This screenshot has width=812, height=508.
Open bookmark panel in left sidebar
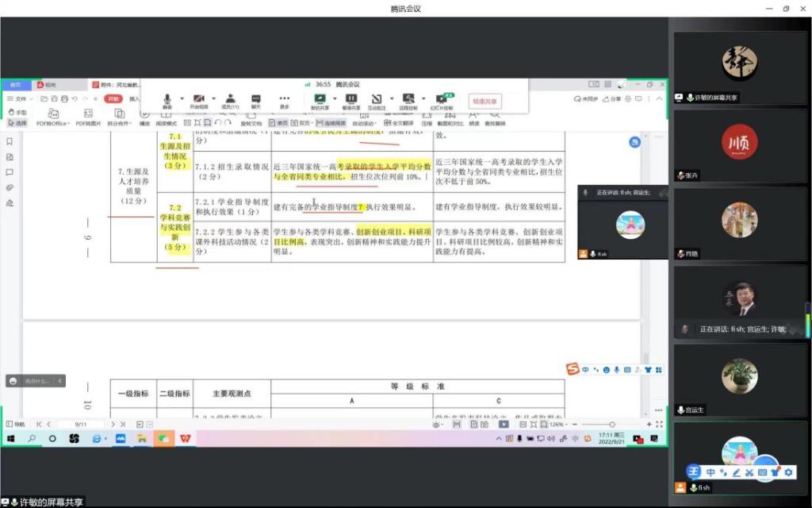10,141
